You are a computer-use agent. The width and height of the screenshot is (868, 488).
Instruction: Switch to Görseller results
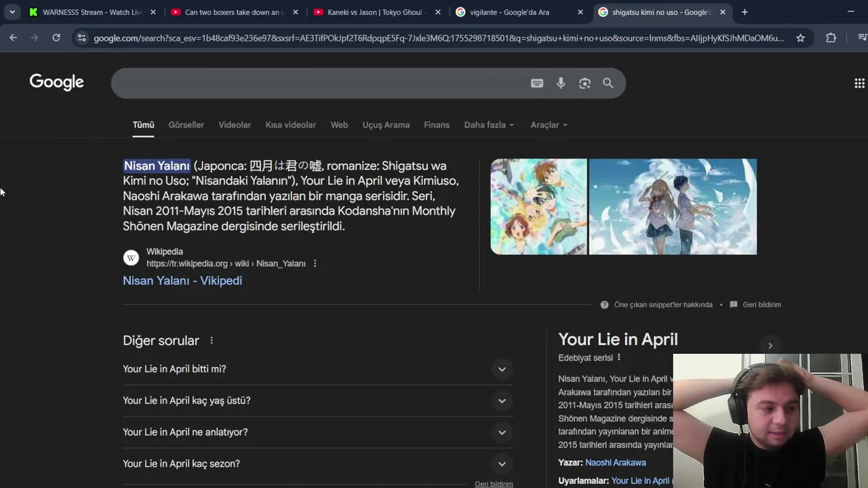pos(186,125)
